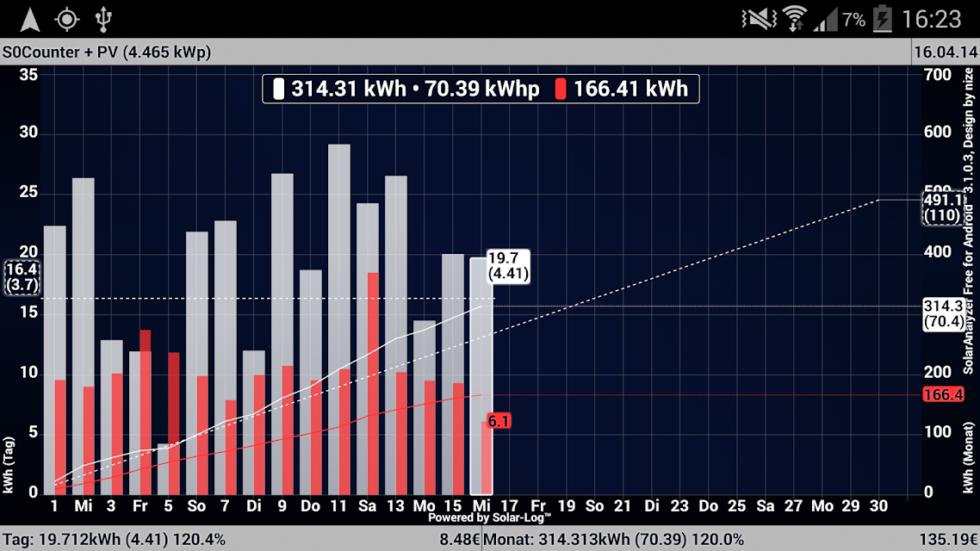Tap the navigation arrow status icon
The width and height of the screenshot is (980, 551).
point(29,19)
